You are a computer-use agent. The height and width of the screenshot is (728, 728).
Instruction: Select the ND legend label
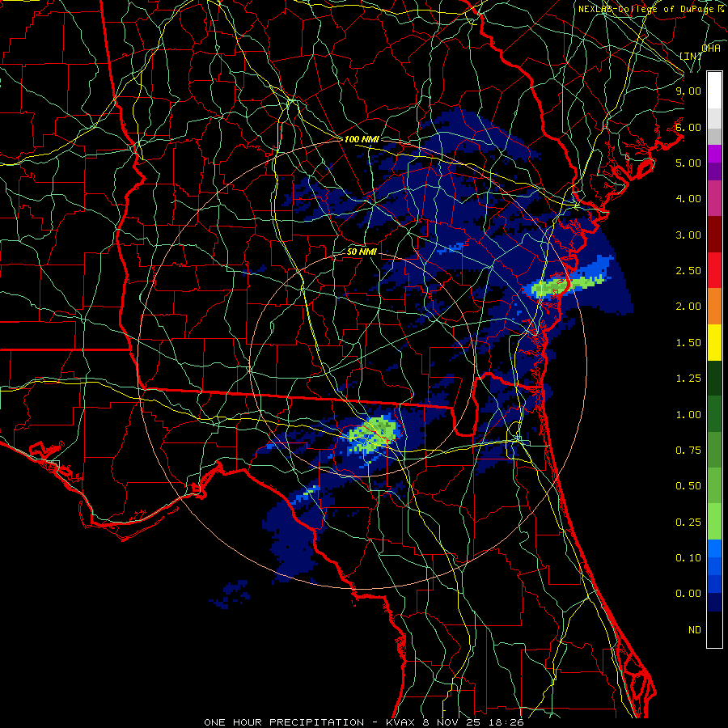click(x=695, y=630)
